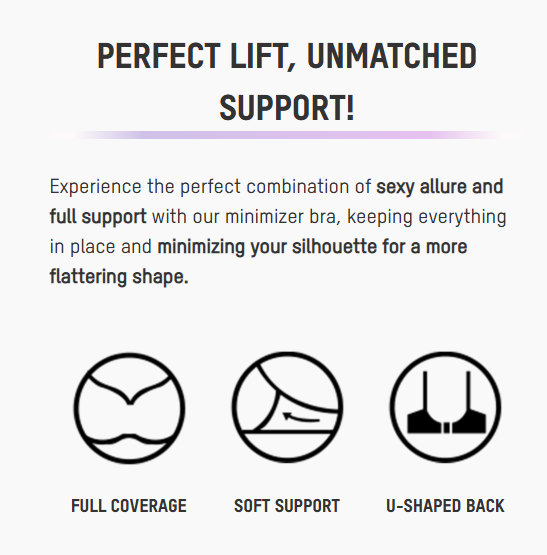Click the cleavage dip in Full Coverage icon

(x=130, y=399)
